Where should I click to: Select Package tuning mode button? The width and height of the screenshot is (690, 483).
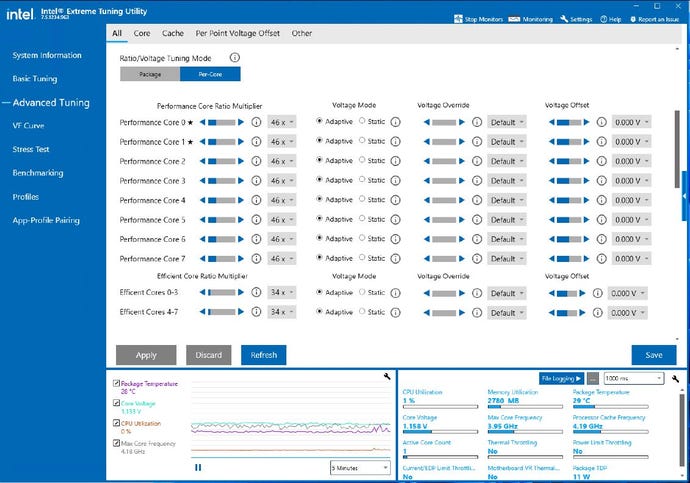click(150, 74)
